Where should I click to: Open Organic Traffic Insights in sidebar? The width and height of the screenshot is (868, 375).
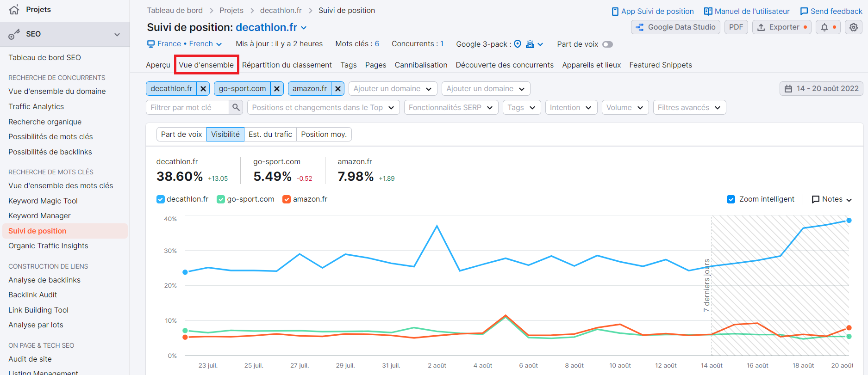tap(48, 246)
